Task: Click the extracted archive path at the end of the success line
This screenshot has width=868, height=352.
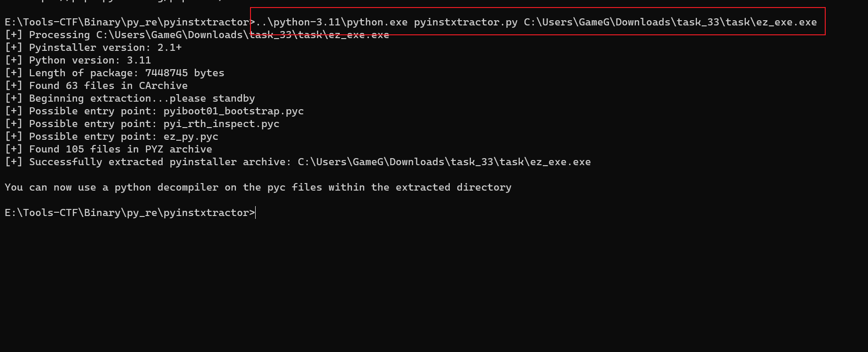Action: point(444,162)
